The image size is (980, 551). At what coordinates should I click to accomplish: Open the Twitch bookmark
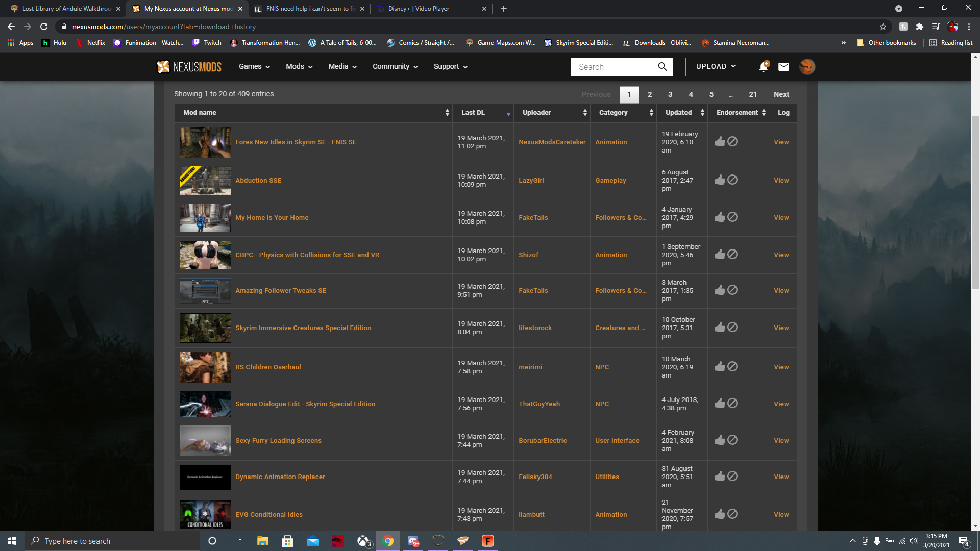pos(207,43)
